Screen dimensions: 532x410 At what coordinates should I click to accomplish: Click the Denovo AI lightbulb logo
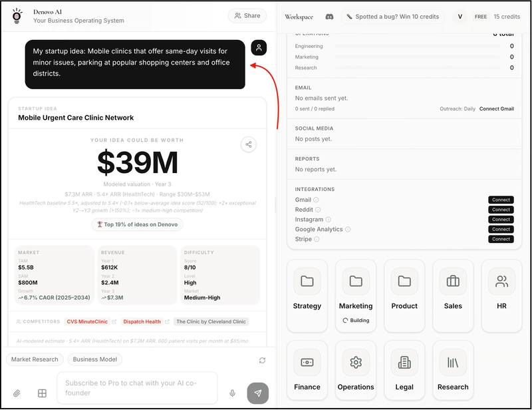point(17,16)
